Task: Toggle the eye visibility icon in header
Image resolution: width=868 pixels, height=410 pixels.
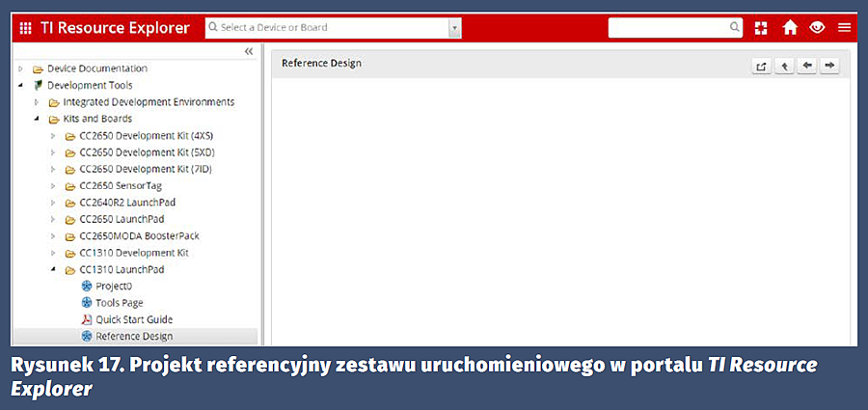Action: (817, 28)
